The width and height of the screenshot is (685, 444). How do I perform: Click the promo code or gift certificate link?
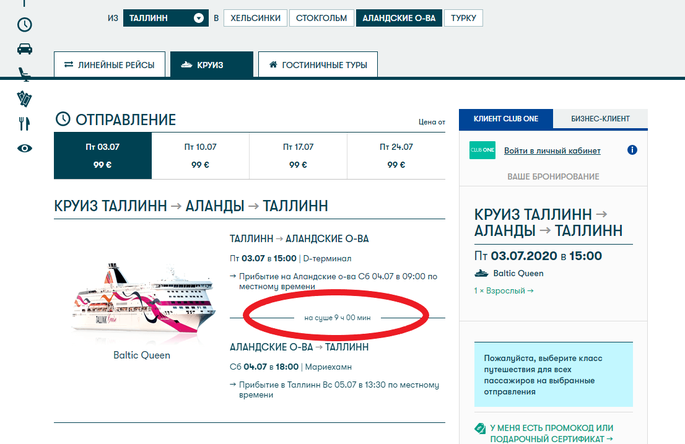[551, 433]
